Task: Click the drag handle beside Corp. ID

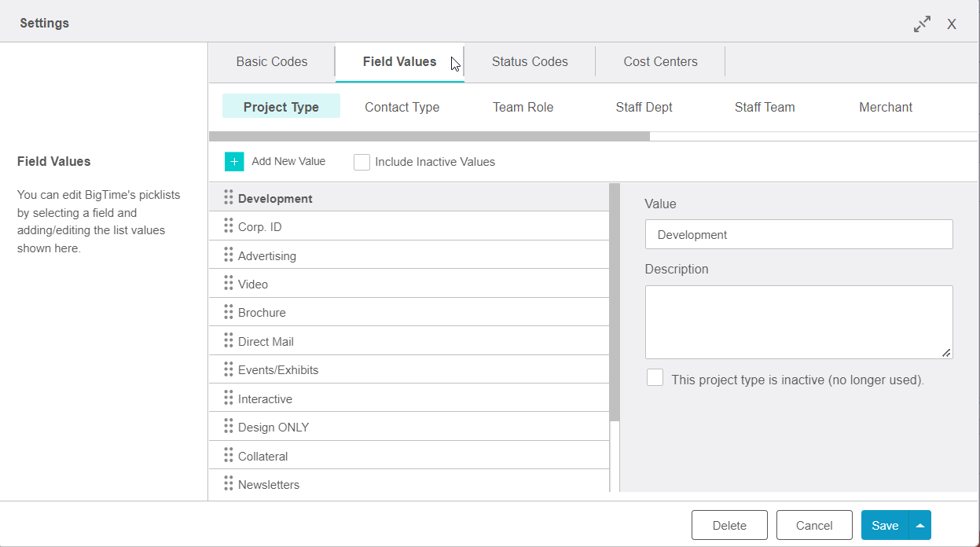Action: click(x=229, y=226)
